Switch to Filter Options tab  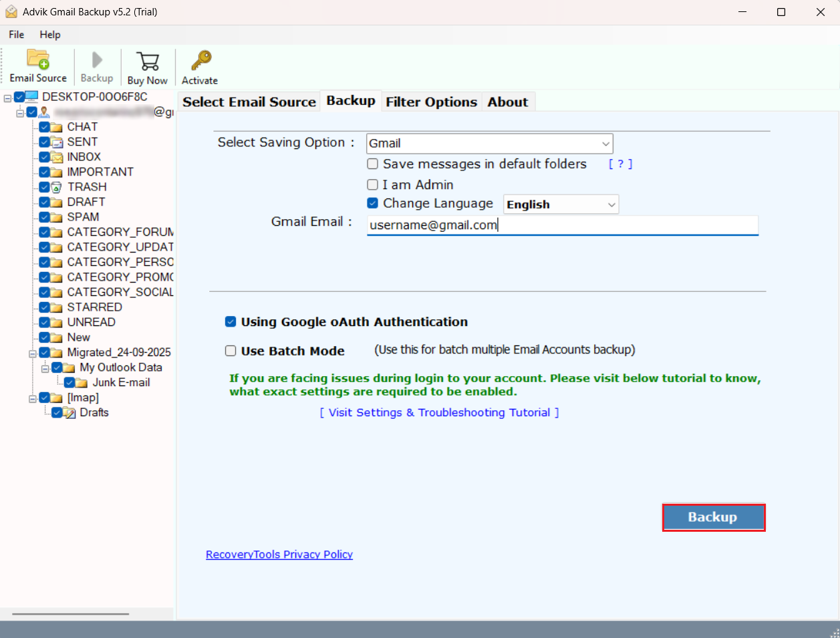[x=432, y=102]
